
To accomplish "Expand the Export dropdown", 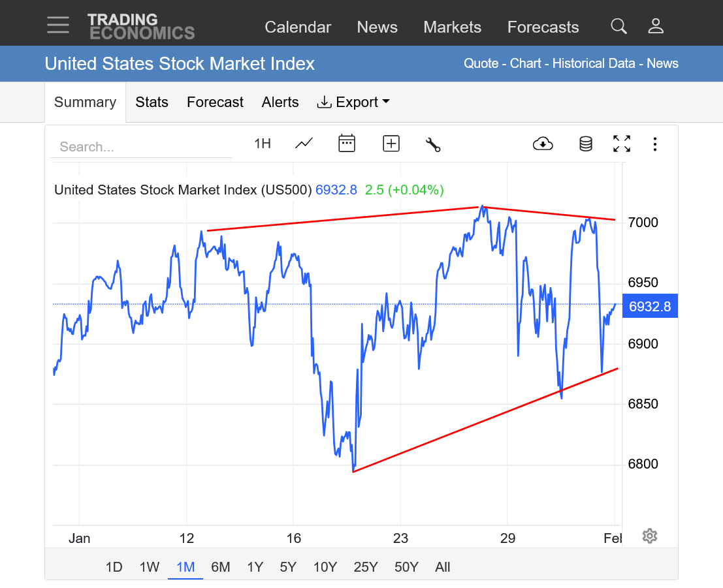I will click(x=353, y=102).
